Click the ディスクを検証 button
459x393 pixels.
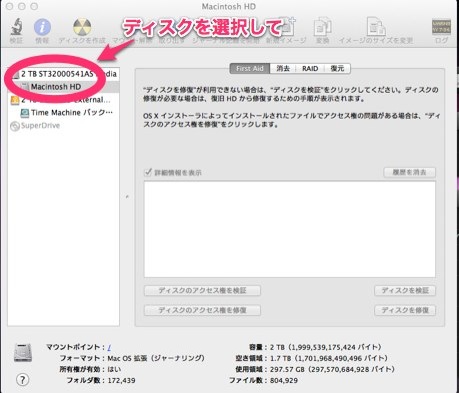click(405, 291)
